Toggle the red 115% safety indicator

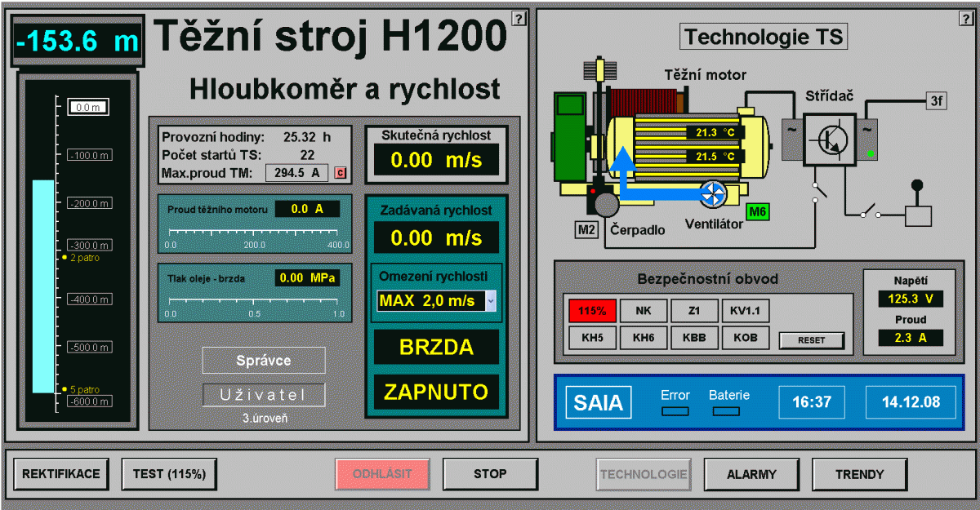(x=592, y=311)
